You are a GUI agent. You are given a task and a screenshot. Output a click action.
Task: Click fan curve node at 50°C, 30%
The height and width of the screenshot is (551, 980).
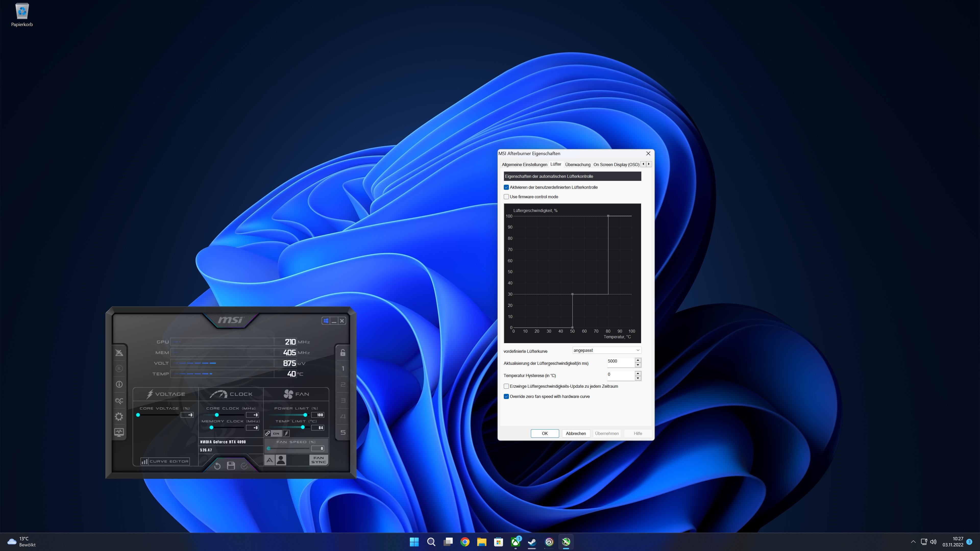pyautogui.click(x=572, y=294)
